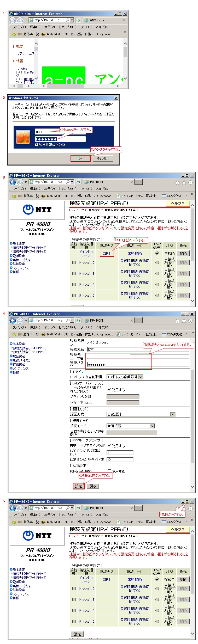The width and height of the screenshot is (198, 644).
Task: Check the セッション2 box in screenshot 3
Action: 74,263
